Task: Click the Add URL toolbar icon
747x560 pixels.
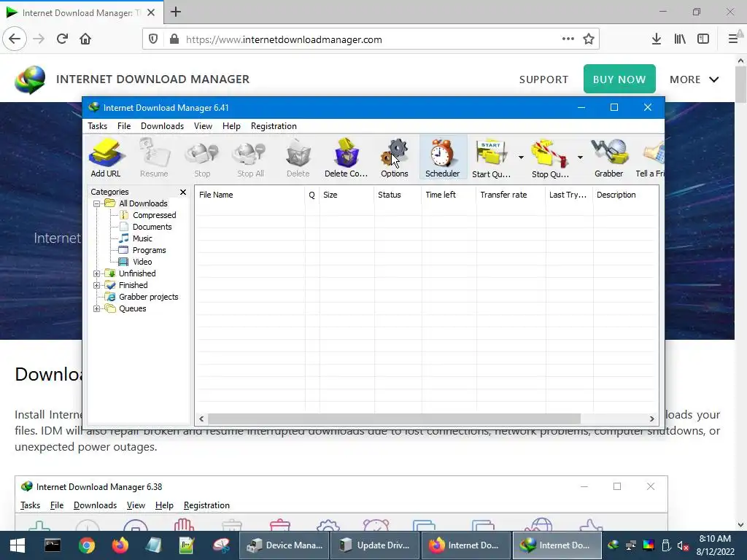Action: (x=106, y=157)
